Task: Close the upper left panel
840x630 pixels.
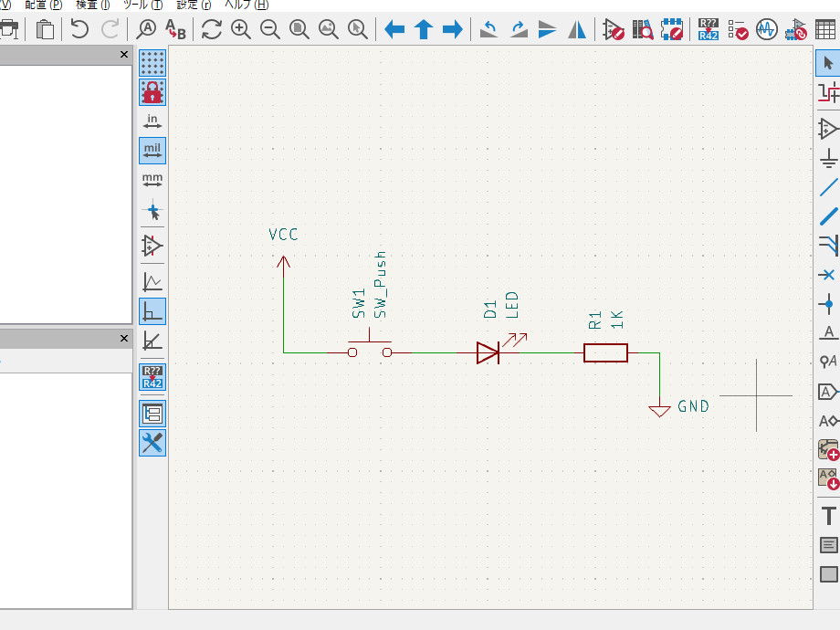Action: point(124,56)
